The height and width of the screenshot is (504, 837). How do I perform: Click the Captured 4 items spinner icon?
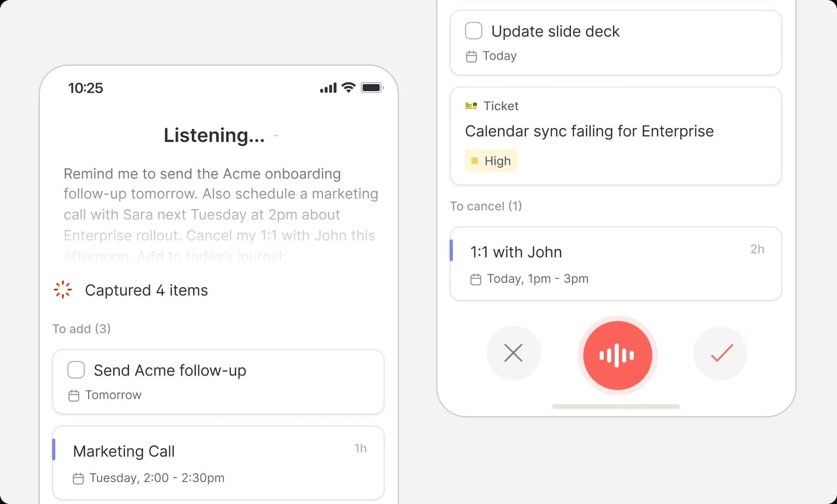[63, 290]
